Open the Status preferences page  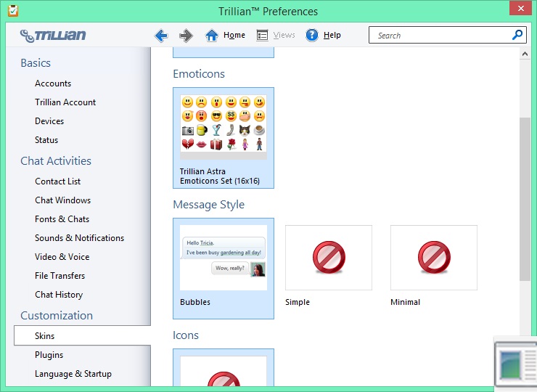tap(46, 140)
